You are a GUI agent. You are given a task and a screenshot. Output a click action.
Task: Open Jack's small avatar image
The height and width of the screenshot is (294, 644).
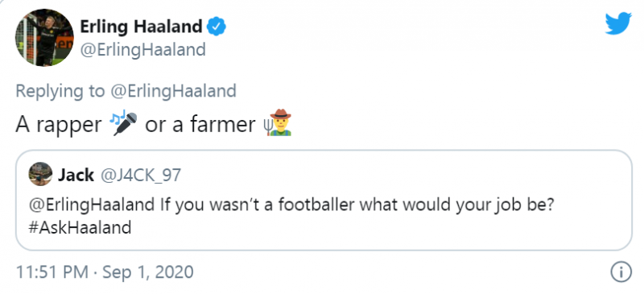[40, 174]
